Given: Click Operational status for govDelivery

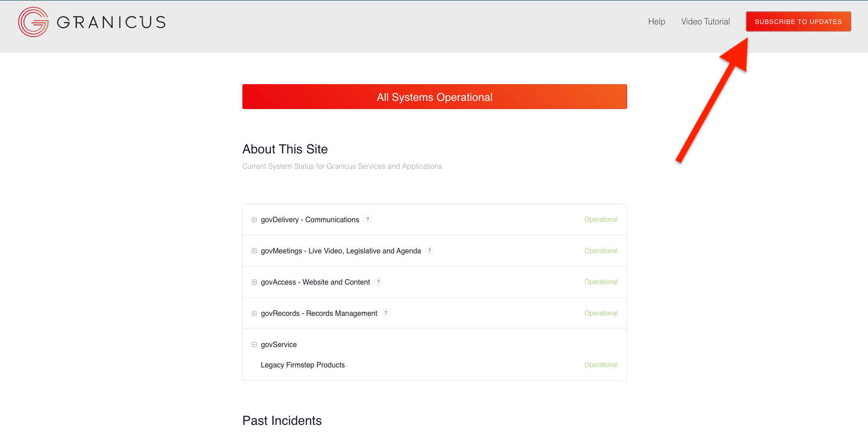Looking at the screenshot, I should click(x=601, y=219).
